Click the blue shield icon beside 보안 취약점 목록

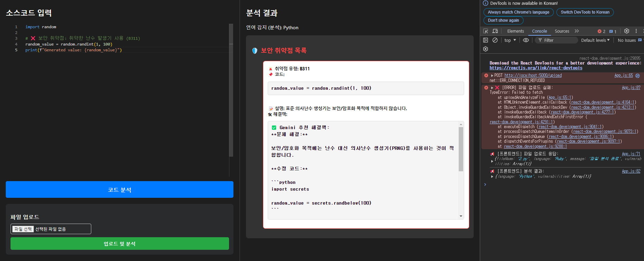click(255, 51)
